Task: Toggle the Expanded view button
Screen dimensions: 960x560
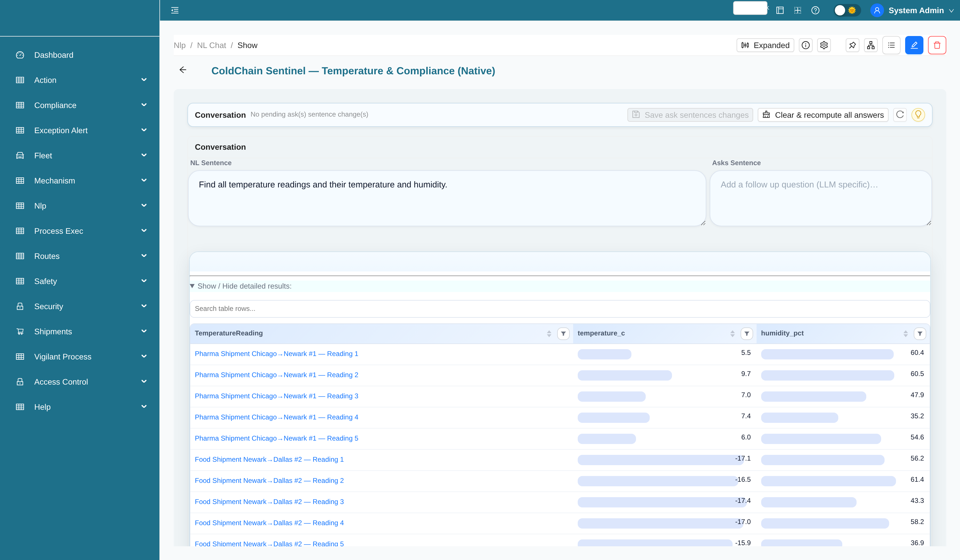Action: coord(765,45)
